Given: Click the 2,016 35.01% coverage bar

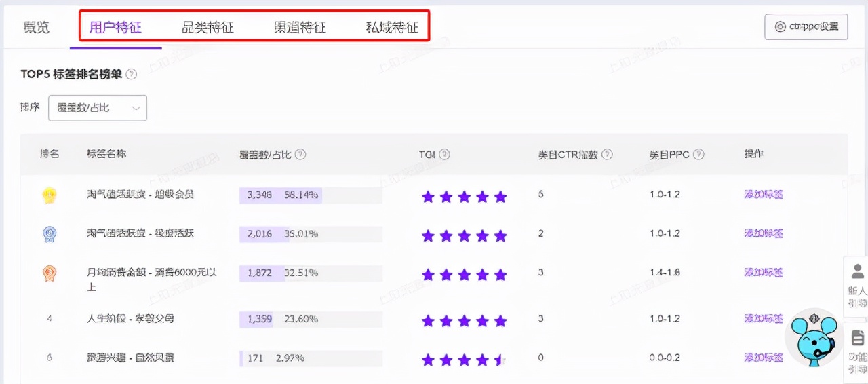Looking at the screenshot, I should [x=311, y=234].
